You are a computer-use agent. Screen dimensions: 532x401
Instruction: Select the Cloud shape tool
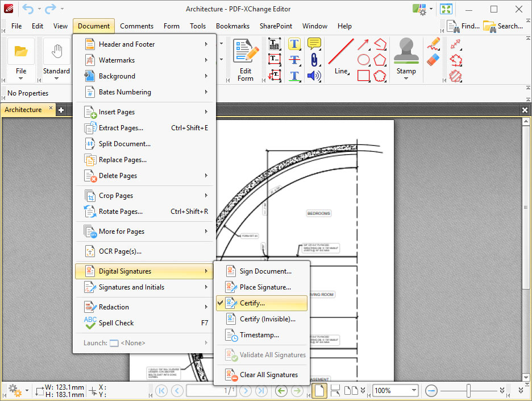380,76
